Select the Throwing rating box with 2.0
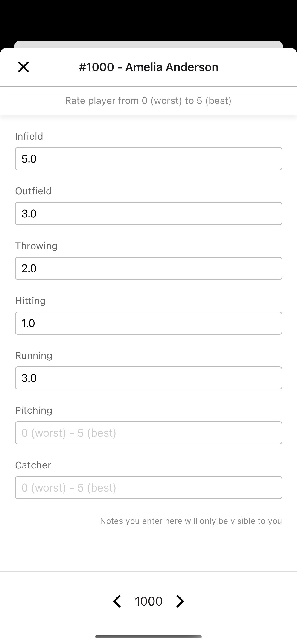Viewport: 297px width, 644px height. click(x=148, y=268)
